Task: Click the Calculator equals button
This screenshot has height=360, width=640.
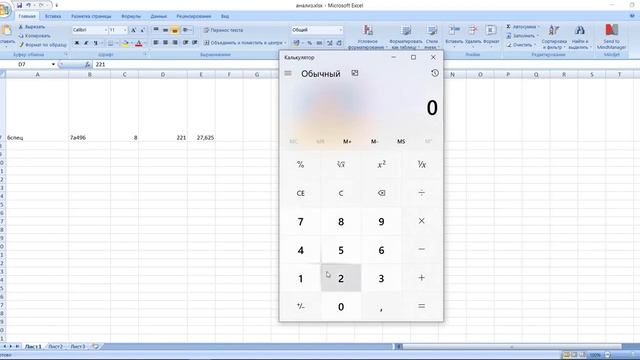Action: (422, 306)
